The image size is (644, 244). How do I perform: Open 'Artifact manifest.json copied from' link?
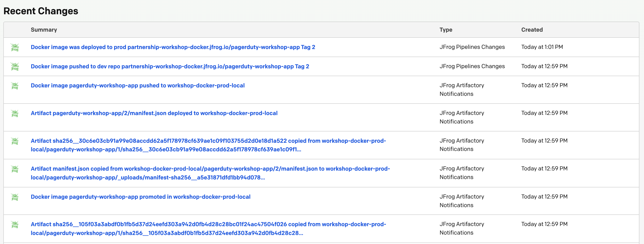tap(210, 173)
